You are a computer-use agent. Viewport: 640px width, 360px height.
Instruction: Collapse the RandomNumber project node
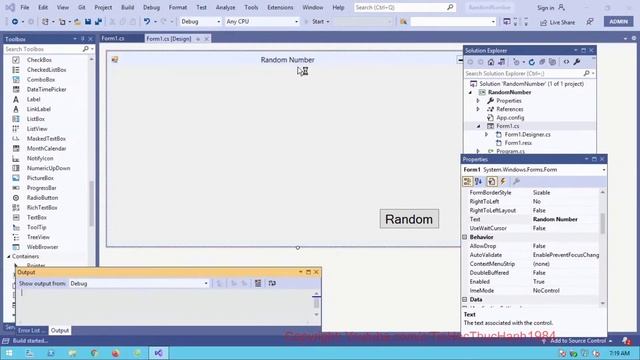[470, 93]
